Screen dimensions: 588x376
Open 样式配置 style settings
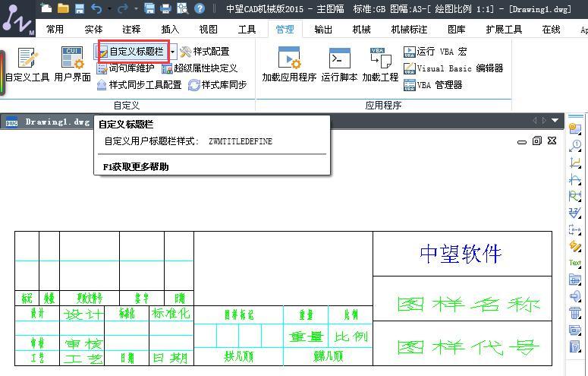[x=205, y=52]
